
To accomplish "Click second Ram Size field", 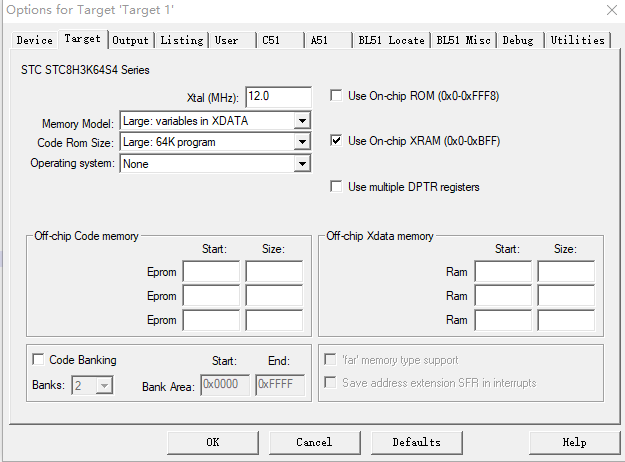I will point(566,295).
